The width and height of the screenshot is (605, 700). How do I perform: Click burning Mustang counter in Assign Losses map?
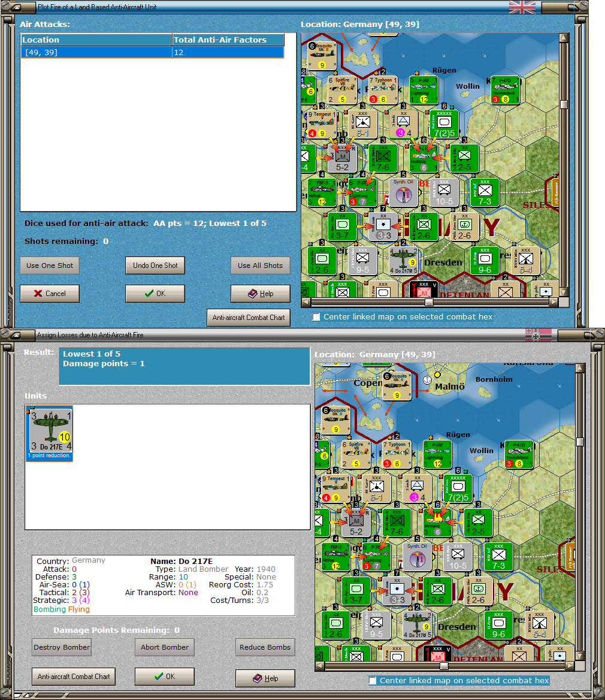(x=438, y=523)
